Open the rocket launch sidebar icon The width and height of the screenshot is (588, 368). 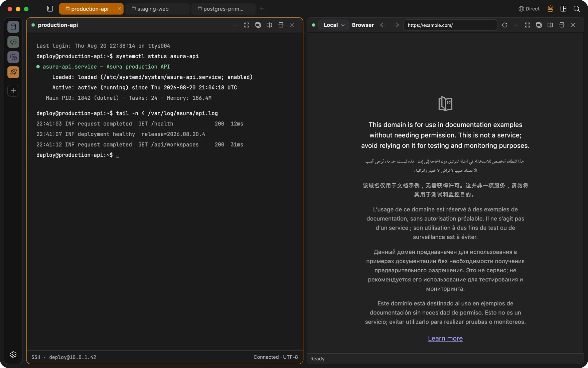(x=13, y=72)
